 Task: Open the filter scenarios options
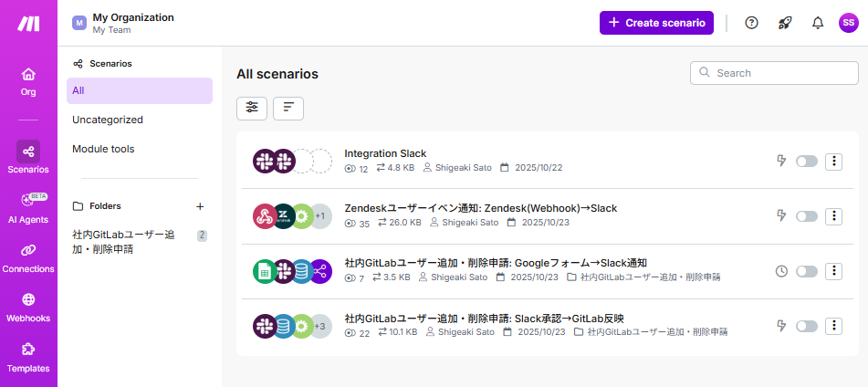252,108
